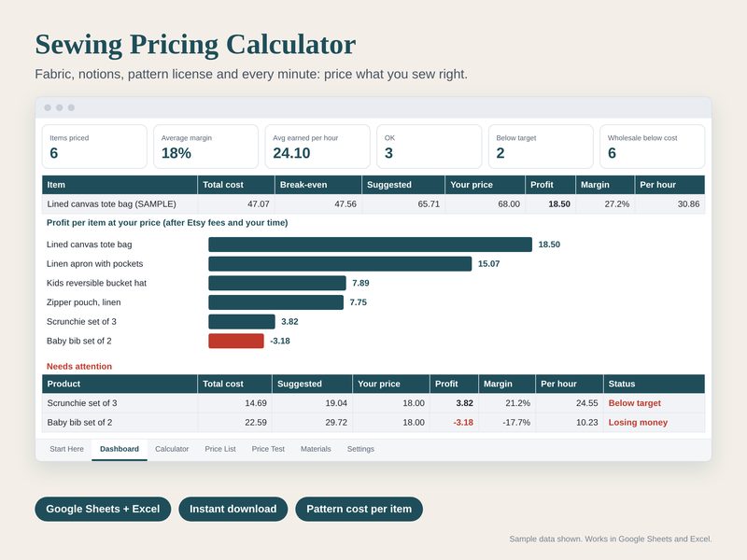Click the OK count card

coord(430,147)
